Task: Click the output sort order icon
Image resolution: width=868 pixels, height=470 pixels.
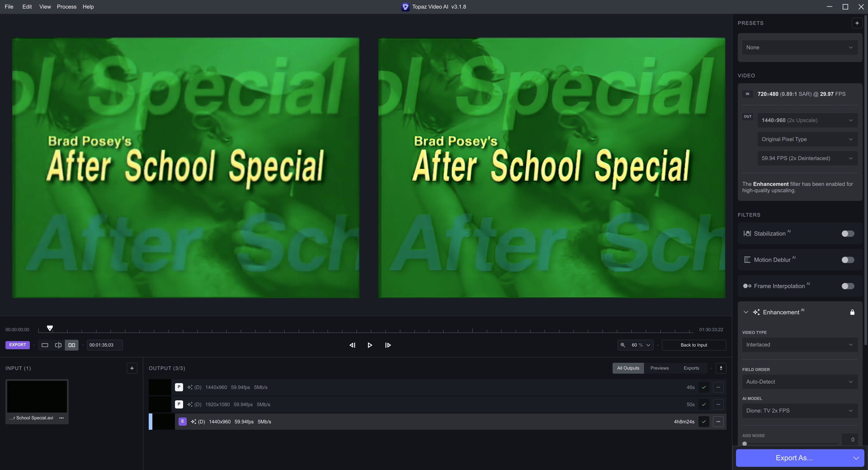Action: pos(721,368)
